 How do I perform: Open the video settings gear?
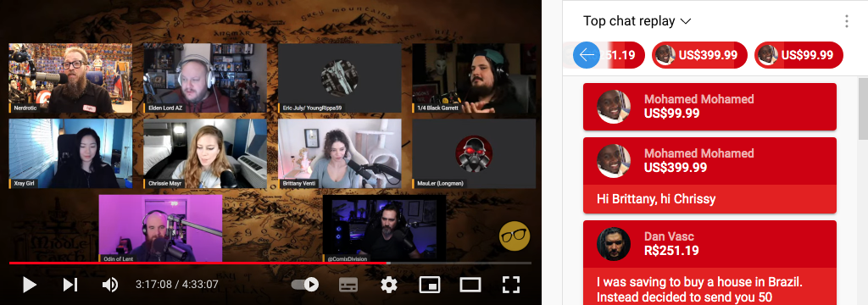click(389, 285)
